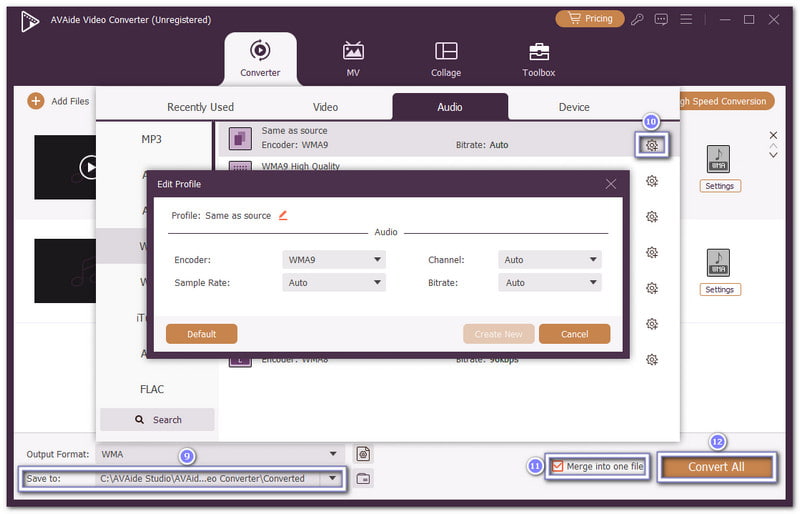
Task: Click Cancel in Edit Profile
Action: pyautogui.click(x=574, y=334)
